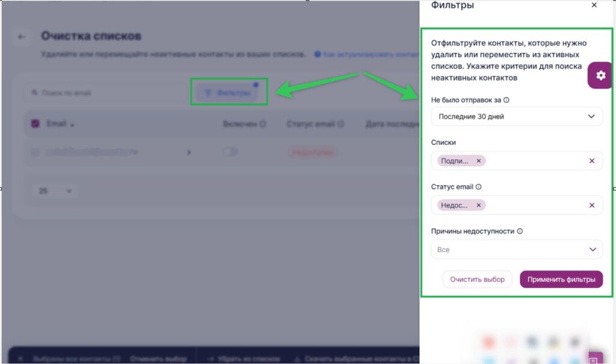Remove the Подпи... chip from Списки

coord(478,161)
